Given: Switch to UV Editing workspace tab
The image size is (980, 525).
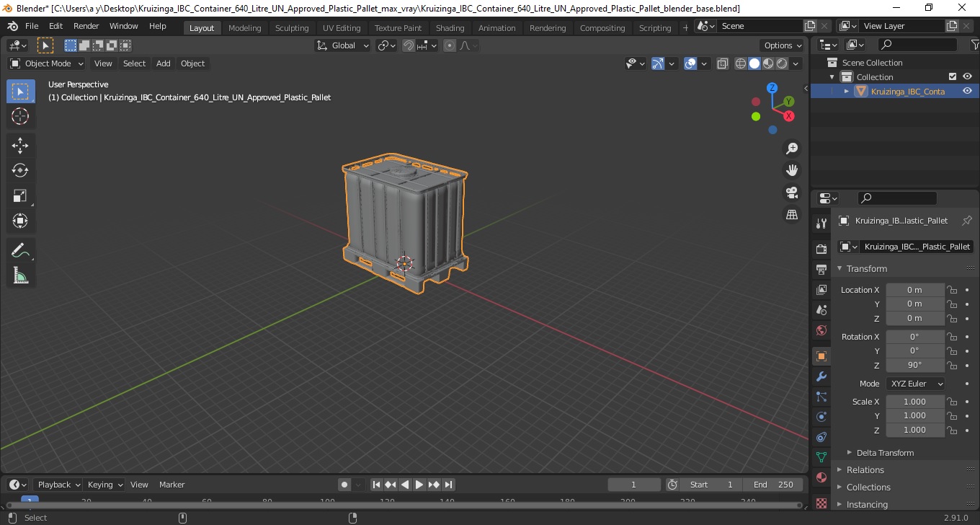Looking at the screenshot, I should coord(342,28).
